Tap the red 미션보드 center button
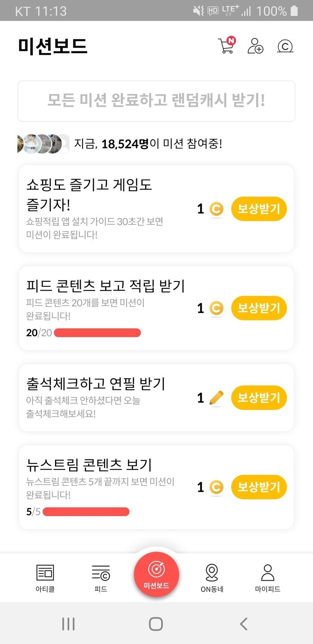313x644 pixels. 156,575
